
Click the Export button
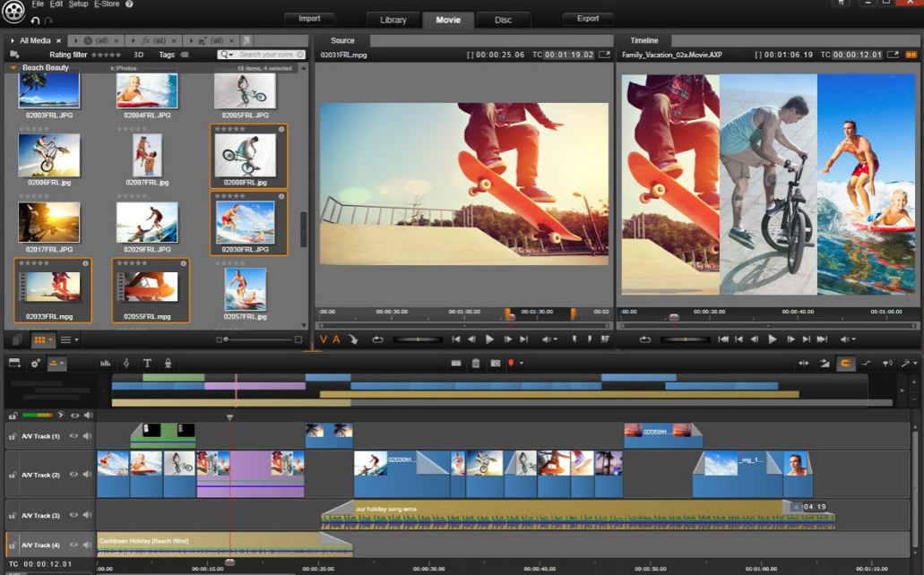pyautogui.click(x=588, y=19)
